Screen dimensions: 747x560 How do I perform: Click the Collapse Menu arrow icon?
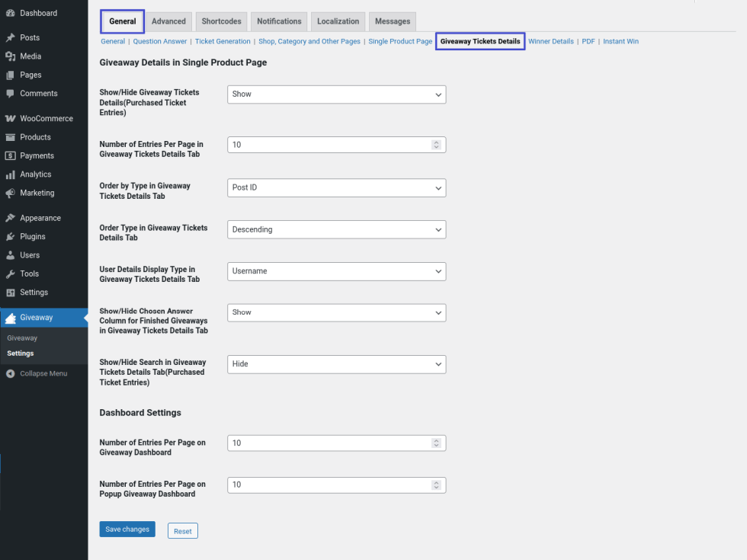[x=10, y=373]
